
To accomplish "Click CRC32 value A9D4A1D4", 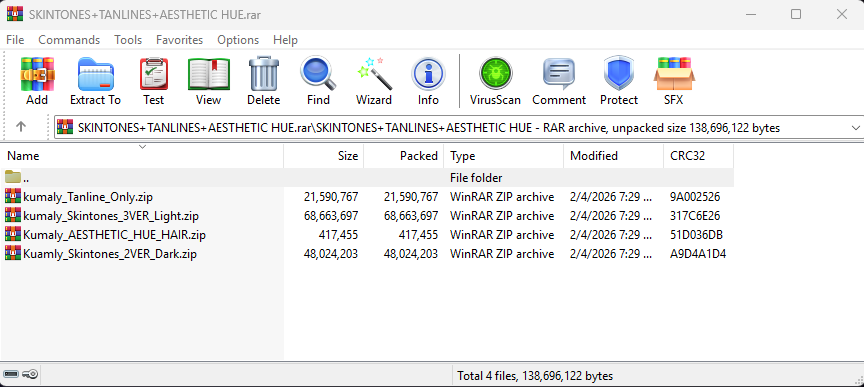I will tap(698, 254).
